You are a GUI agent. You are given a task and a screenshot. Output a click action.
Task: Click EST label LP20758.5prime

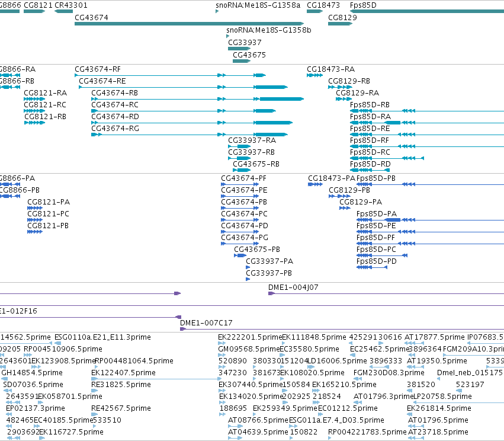coord(442,397)
